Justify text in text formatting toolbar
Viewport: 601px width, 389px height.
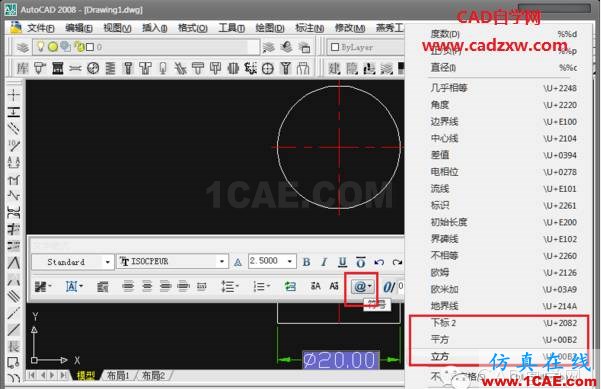point(184,286)
